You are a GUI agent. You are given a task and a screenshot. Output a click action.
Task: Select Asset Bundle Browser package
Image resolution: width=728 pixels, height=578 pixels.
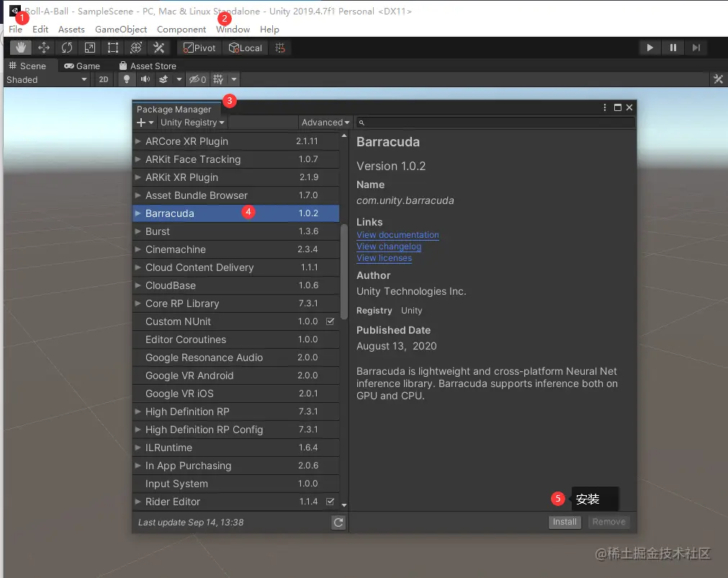[x=236, y=195]
